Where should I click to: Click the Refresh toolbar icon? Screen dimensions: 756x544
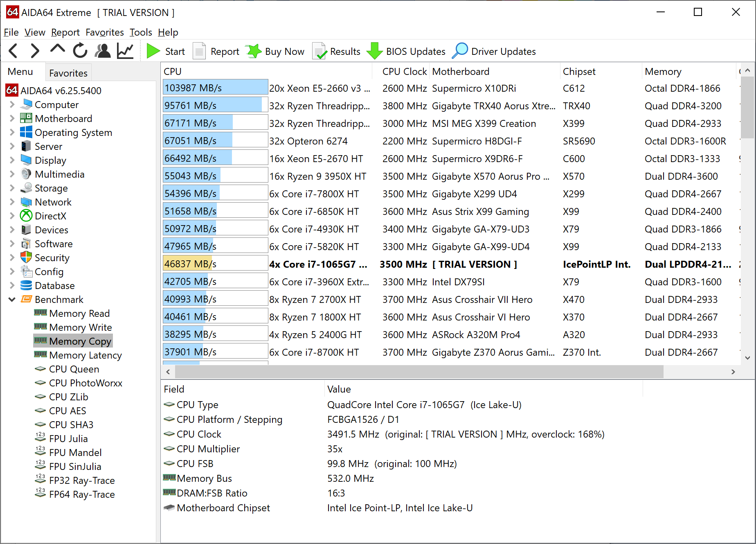tap(80, 51)
